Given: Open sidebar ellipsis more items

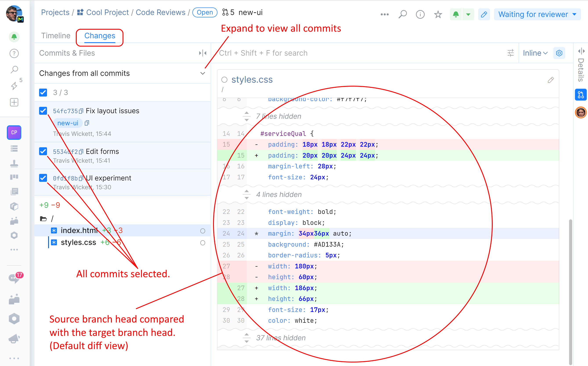Looking at the screenshot, I should click(x=14, y=249).
